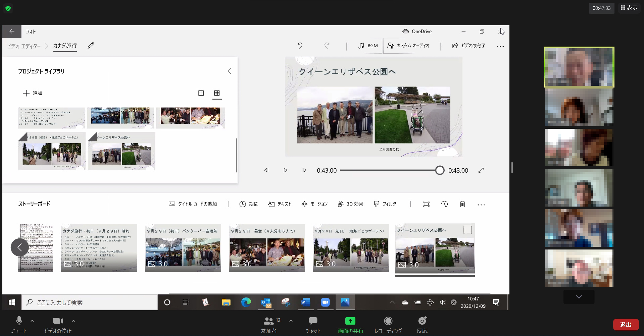Step back one frame in preview

click(x=266, y=170)
